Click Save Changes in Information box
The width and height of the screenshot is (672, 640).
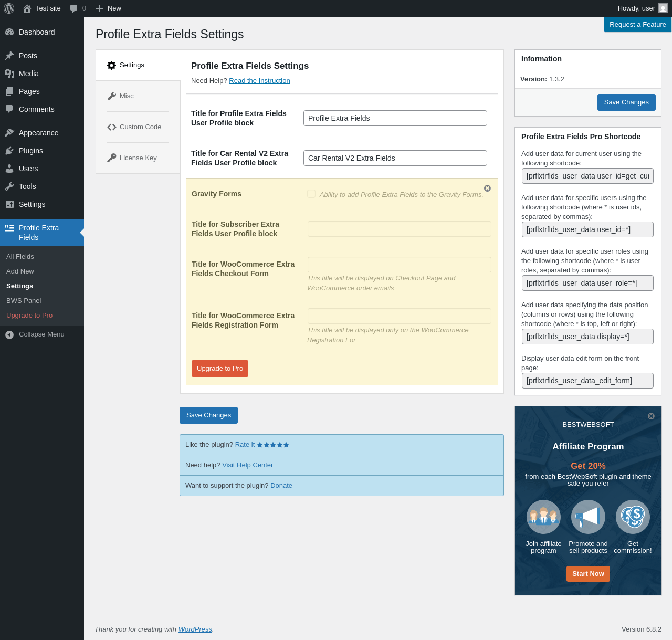coord(626,102)
